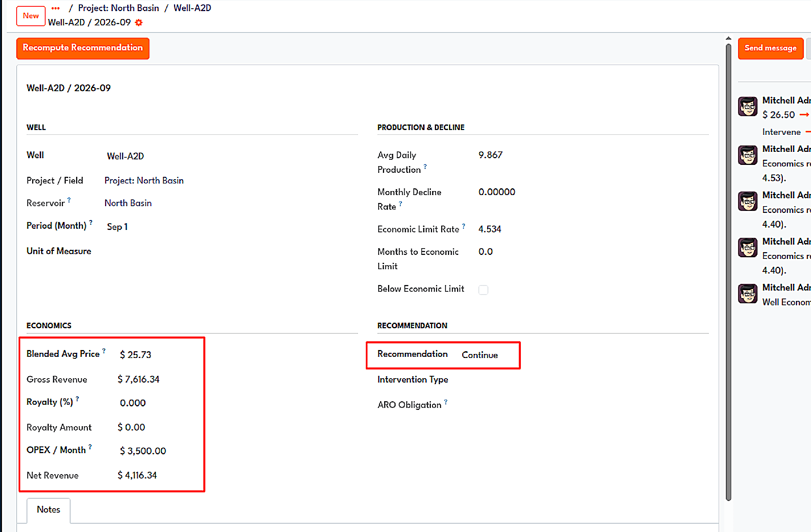
Task: Click avatar beside the 4.53 economics message
Action: tap(748, 155)
